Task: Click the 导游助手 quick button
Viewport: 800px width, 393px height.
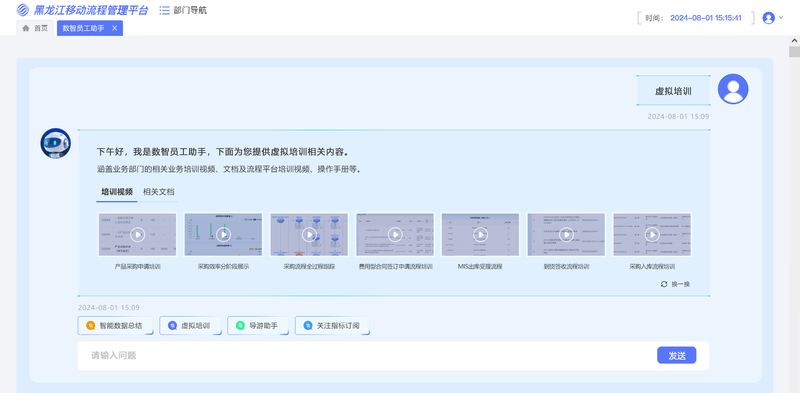Action: click(x=258, y=326)
